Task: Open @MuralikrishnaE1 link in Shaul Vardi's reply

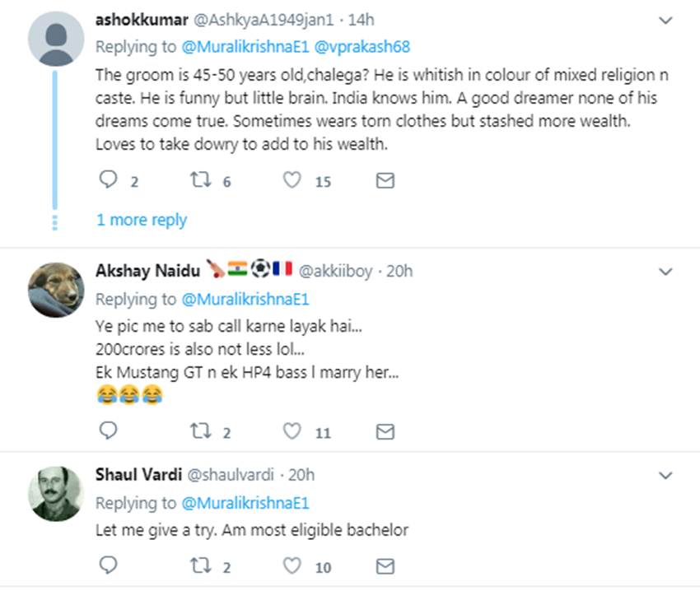Action: (x=245, y=503)
